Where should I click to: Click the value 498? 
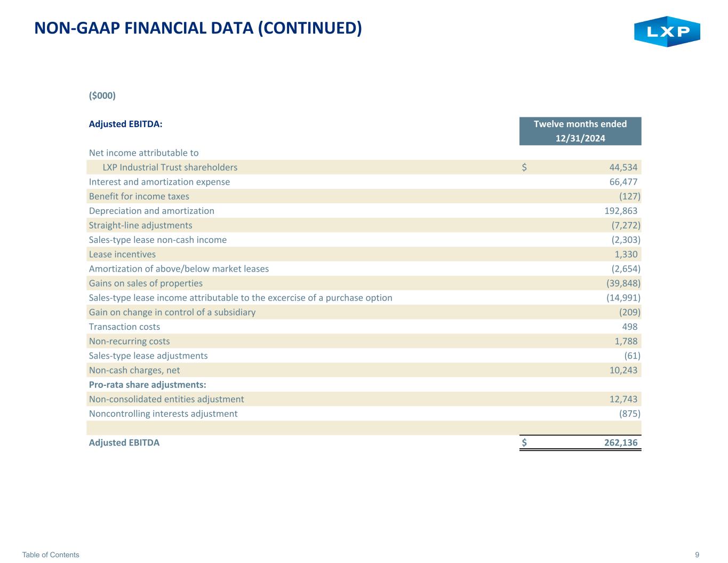tap(630, 327)
